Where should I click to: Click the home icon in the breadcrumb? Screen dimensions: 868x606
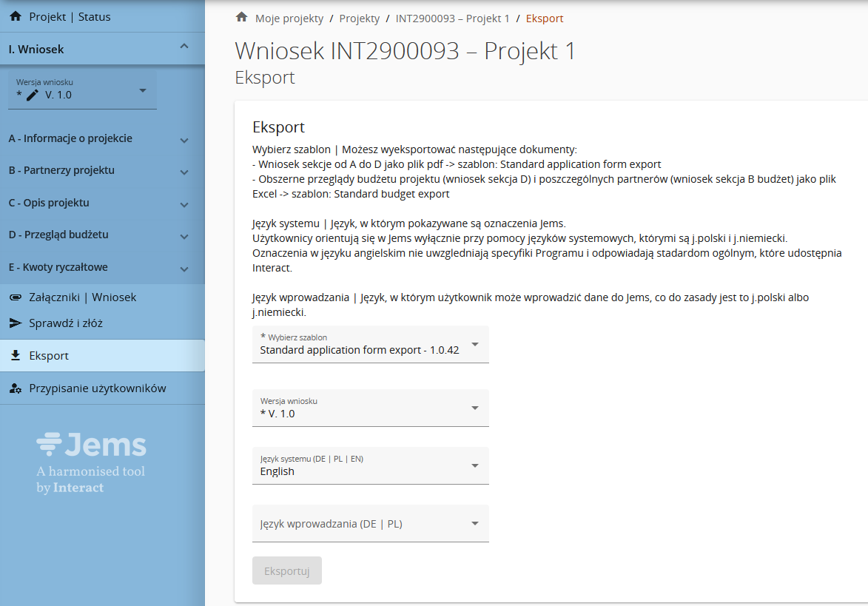pyautogui.click(x=240, y=18)
